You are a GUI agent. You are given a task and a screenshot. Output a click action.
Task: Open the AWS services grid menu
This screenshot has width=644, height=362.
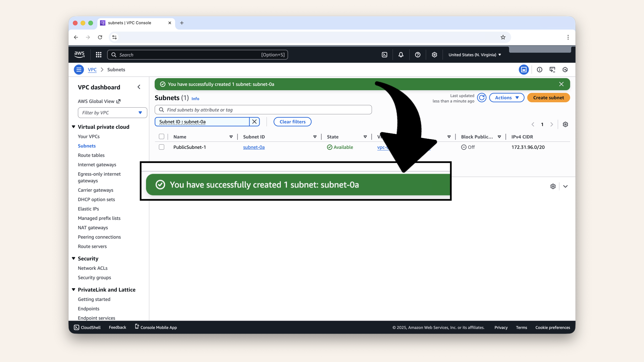[98, 54]
